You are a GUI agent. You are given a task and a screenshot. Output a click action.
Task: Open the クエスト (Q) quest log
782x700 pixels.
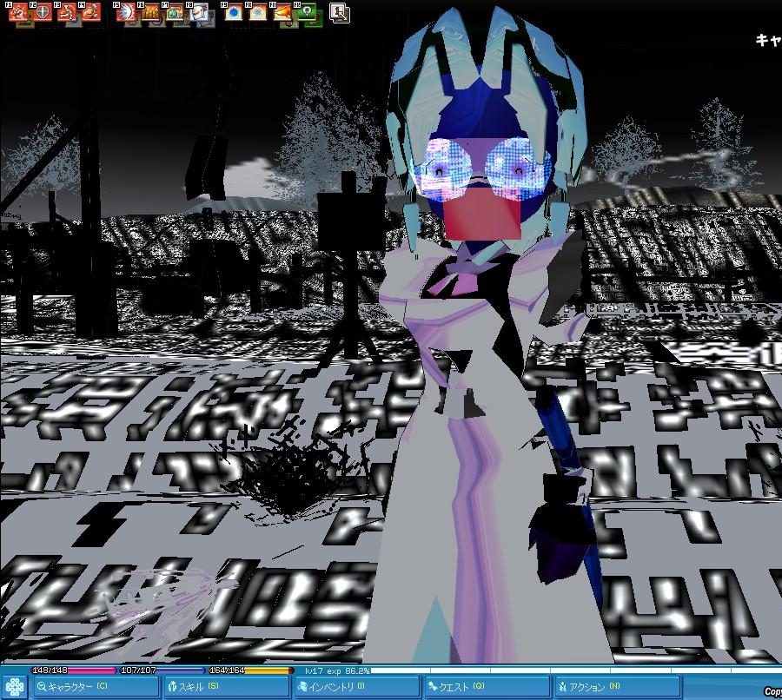487,687
